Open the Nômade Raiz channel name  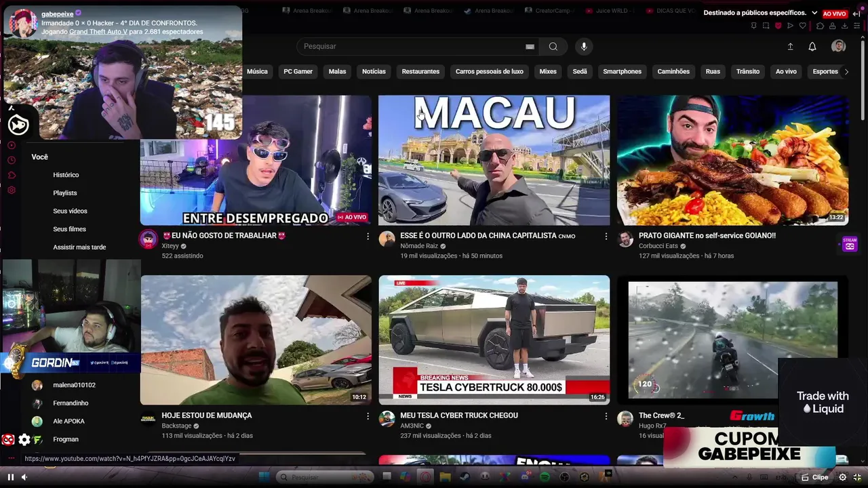coord(419,246)
